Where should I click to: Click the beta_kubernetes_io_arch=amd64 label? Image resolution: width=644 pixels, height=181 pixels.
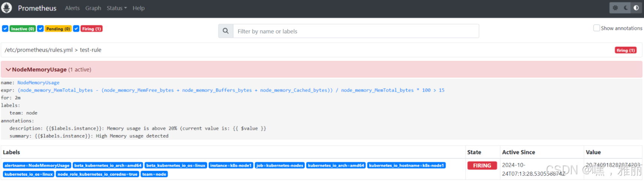pyautogui.click(x=108, y=165)
